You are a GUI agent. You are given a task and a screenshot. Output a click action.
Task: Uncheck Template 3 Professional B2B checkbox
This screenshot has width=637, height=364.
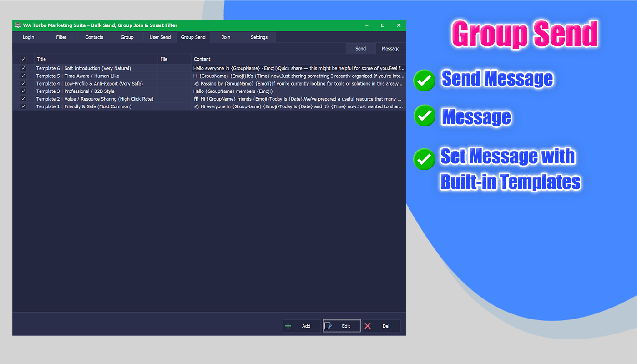point(24,91)
